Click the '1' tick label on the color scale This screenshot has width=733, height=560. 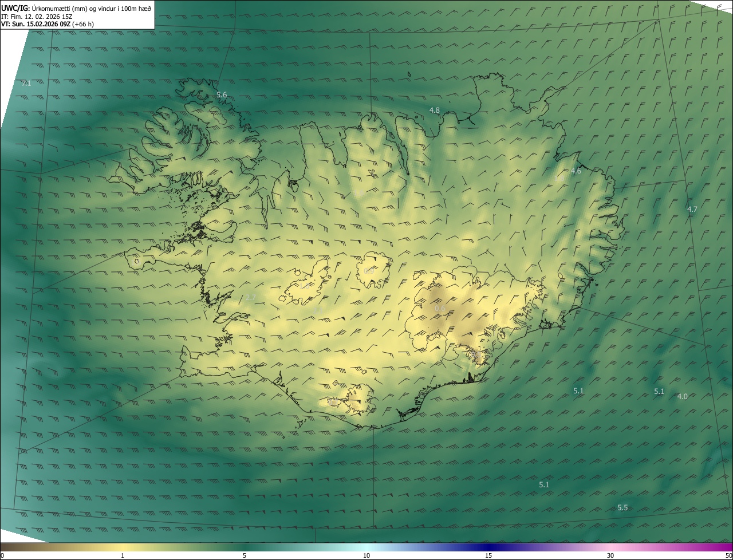123,555
